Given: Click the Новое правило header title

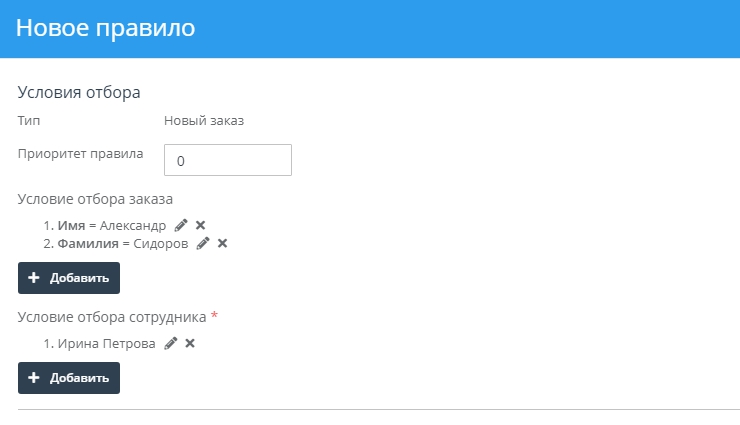Looking at the screenshot, I should pyautogui.click(x=105, y=28).
